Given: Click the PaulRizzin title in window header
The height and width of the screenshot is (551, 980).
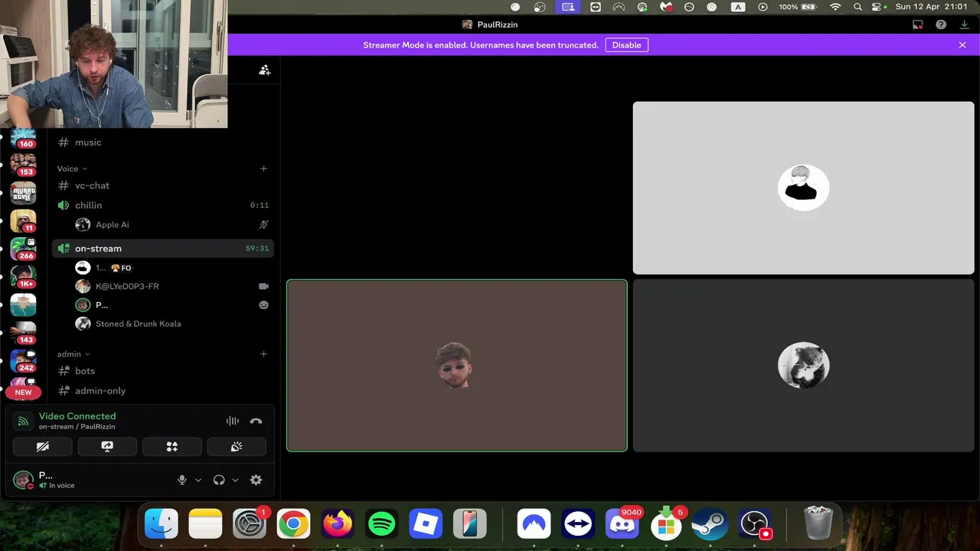Looking at the screenshot, I should tap(498, 24).
